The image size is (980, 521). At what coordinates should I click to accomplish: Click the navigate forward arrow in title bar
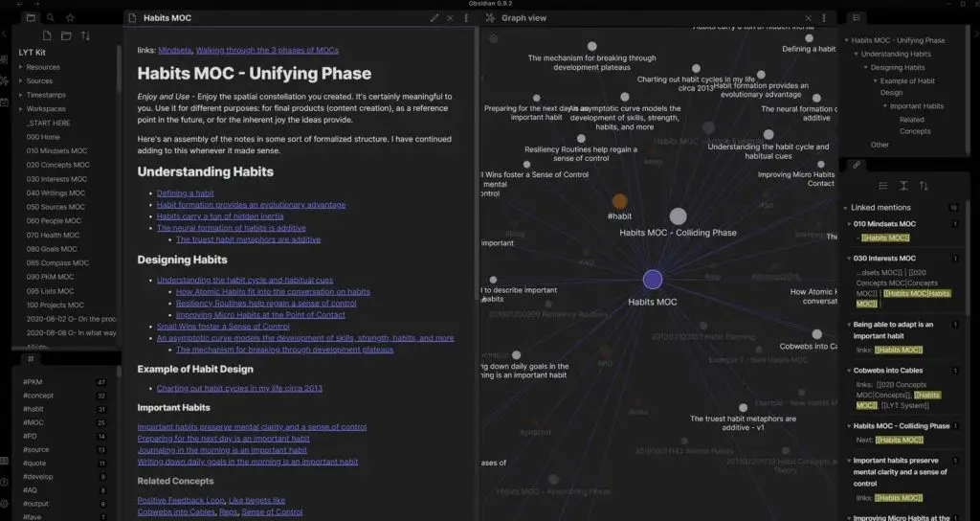point(36,4)
